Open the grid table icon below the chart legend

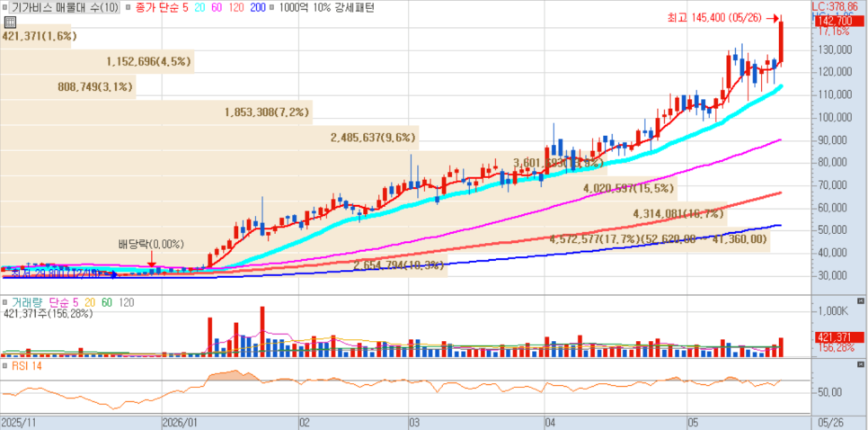(9, 22)
